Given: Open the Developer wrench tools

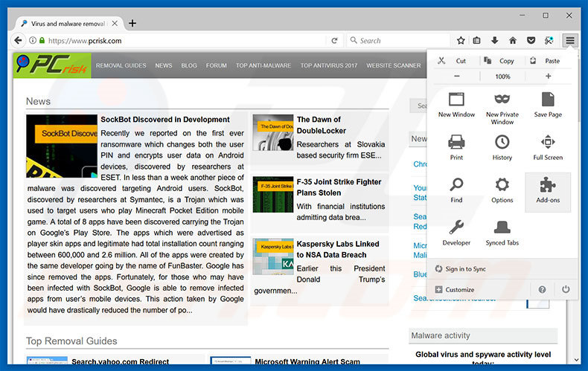Looking at the screenshot, I should [x=456, y=233].
